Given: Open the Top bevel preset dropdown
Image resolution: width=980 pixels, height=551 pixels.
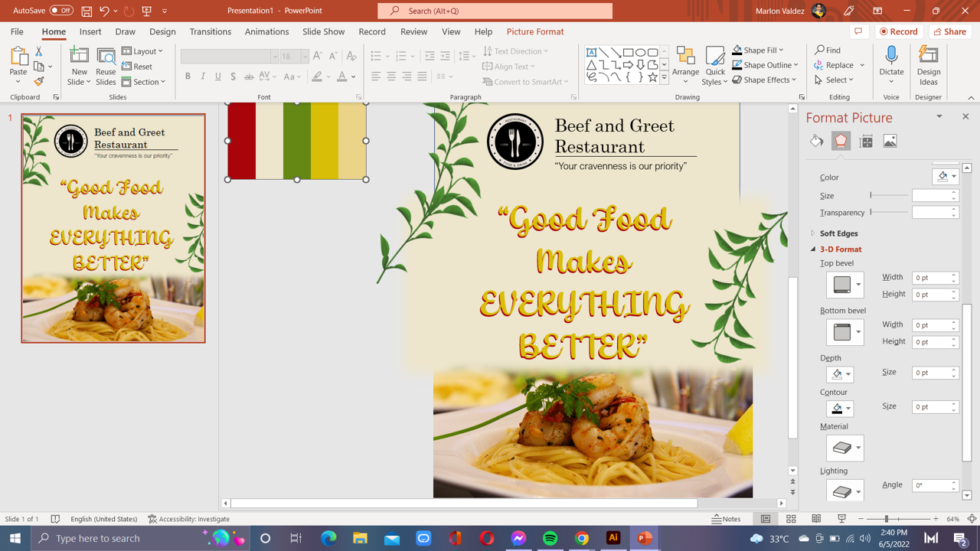Looking at the screenshot, I should [x=845, y=285].
